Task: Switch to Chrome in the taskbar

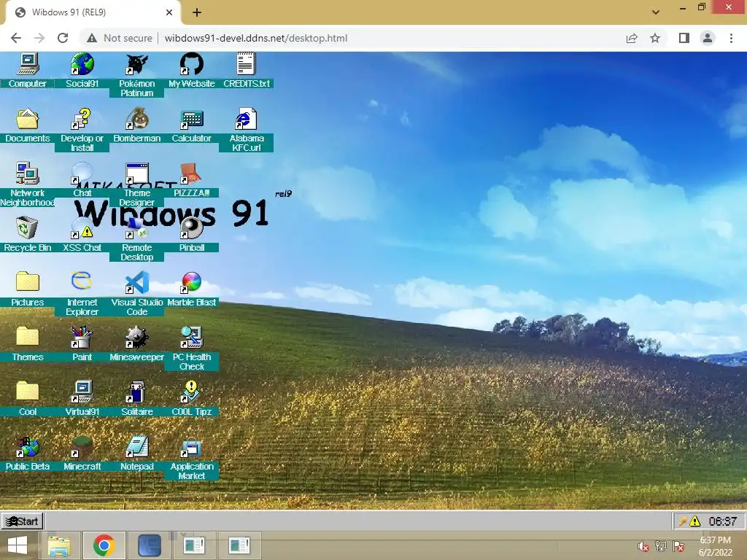Action: point(104,545)
